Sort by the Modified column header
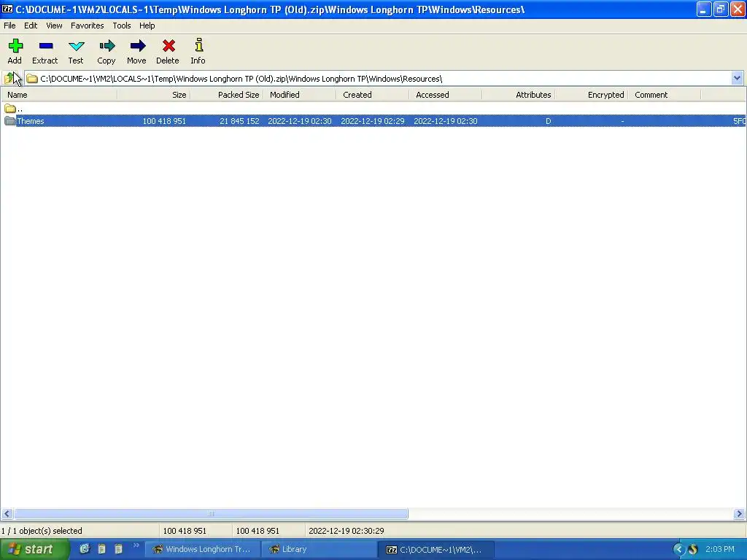The image size is (747, 560). click(x=300, y=95)
